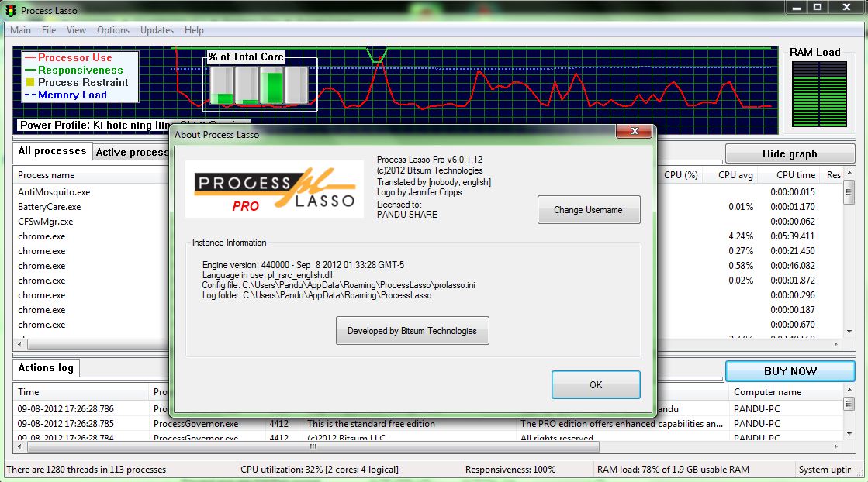Click the Process Restraint legend entry

tap(75, 81)
